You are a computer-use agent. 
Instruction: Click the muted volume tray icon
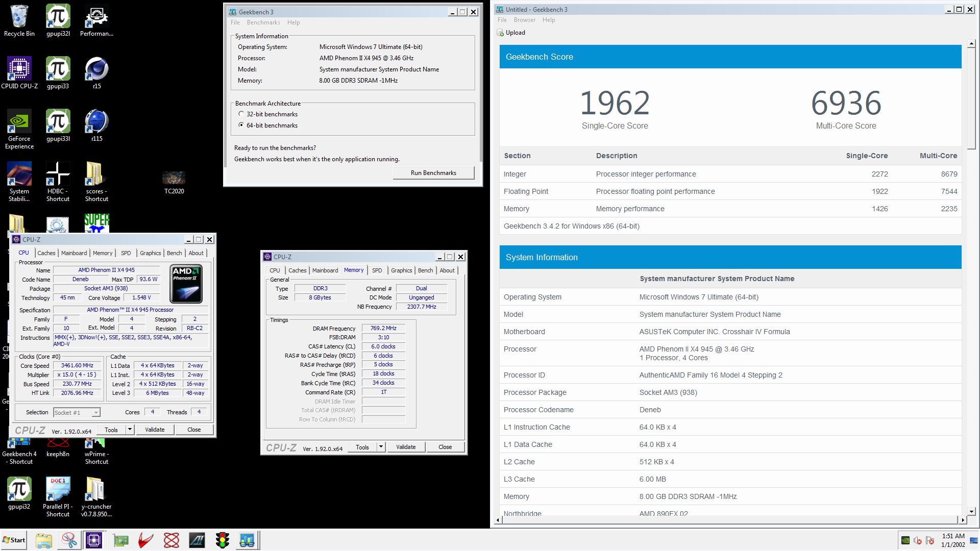918,540
